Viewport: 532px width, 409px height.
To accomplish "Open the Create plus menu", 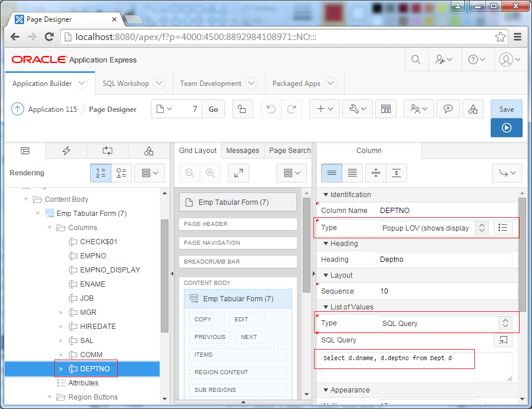I will (325, 109).
